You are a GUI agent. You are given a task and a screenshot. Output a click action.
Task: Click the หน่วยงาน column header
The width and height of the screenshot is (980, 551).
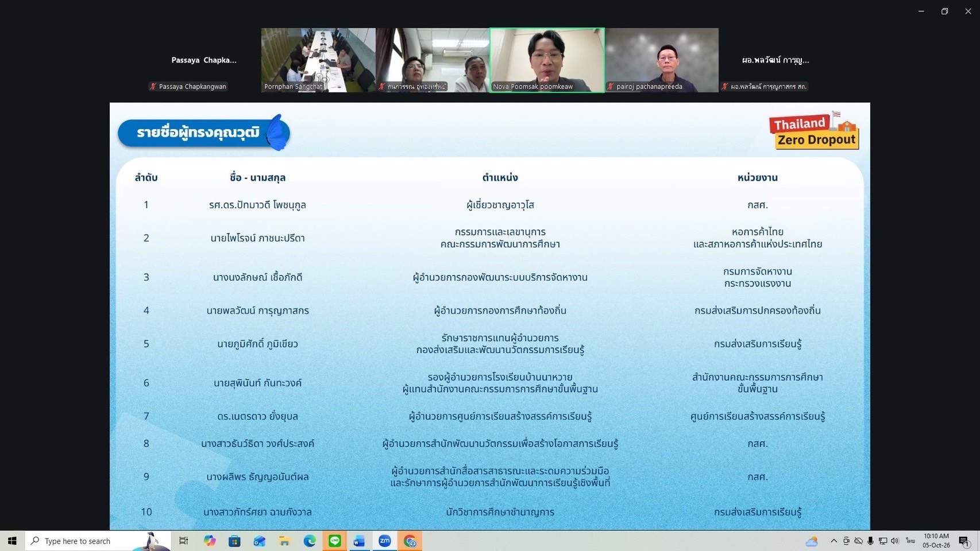(757, 177)
